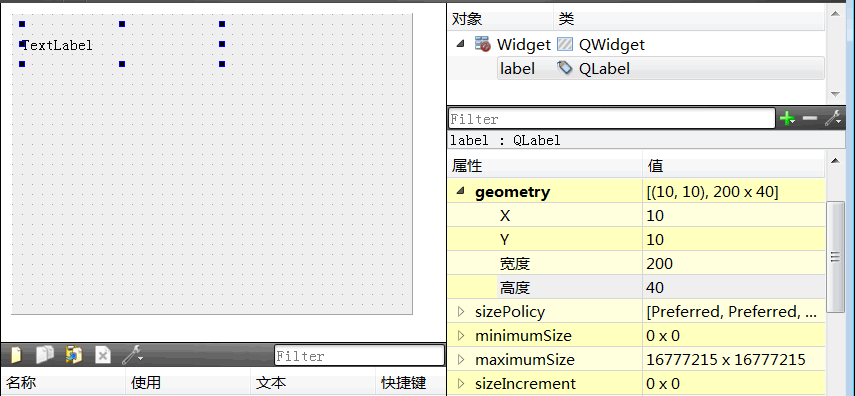Select the X property name row
The image size is (855, 396).
pos(545,215)
